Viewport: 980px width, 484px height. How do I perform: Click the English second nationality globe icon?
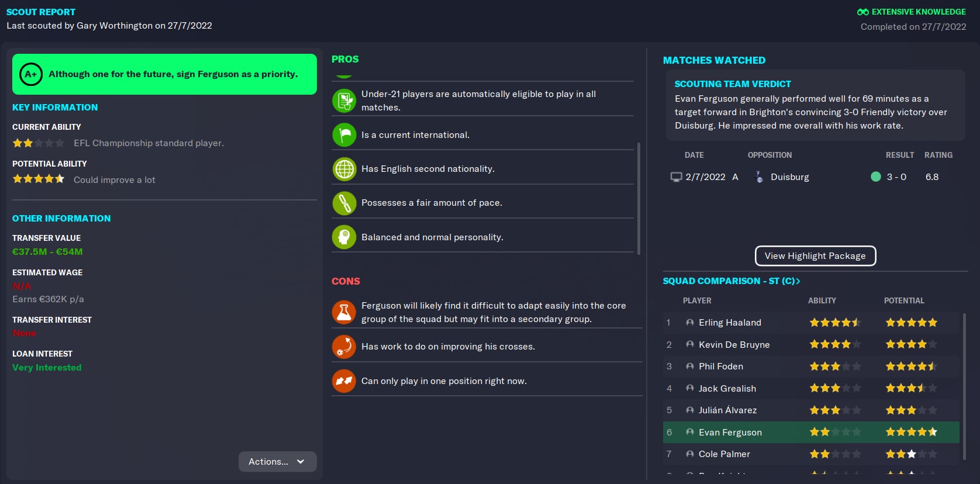pyautogui.click(x=344, y=169)
